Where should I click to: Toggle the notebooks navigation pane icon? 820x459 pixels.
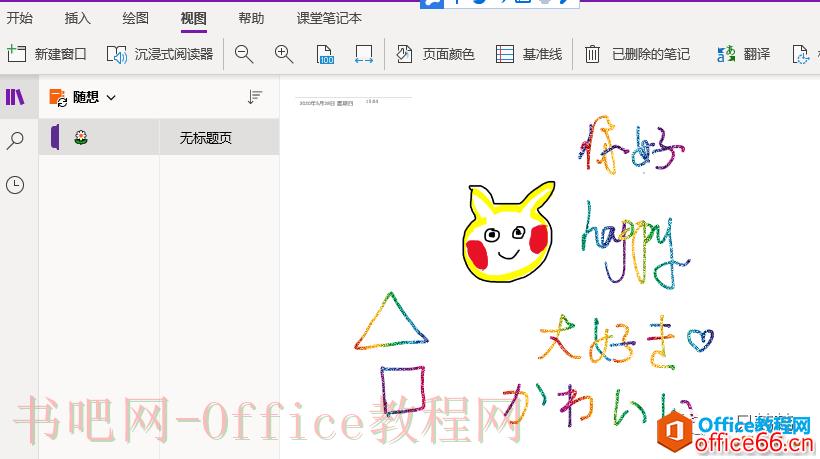[x=15, y=97]
